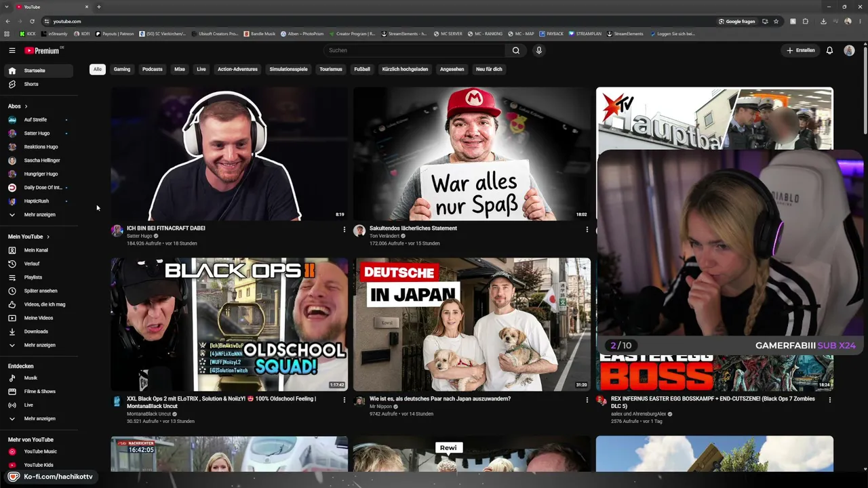Open the Payouts | Patreon bookmark

(115, 34)
